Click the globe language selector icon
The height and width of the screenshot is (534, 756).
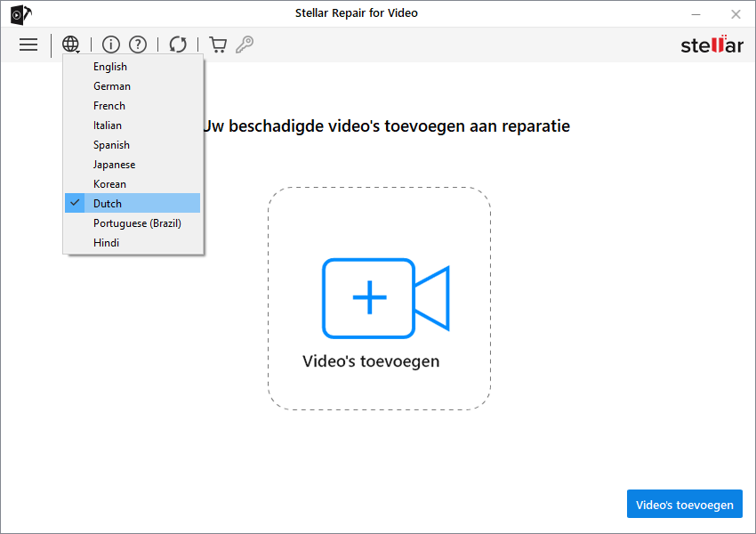(x=71, y=44)
